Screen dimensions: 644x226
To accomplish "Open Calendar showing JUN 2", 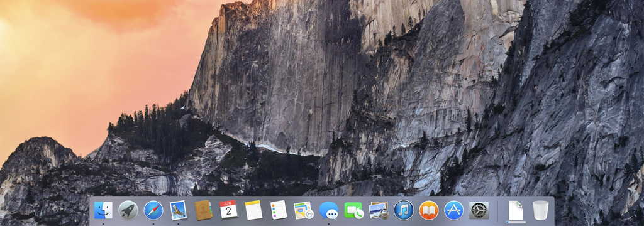I will pos(228,210).
